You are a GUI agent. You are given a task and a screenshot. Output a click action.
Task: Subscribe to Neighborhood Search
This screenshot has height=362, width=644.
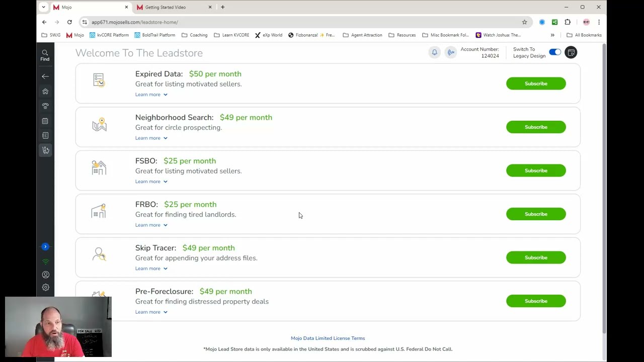pyautogui.click(x=536, y=127)
